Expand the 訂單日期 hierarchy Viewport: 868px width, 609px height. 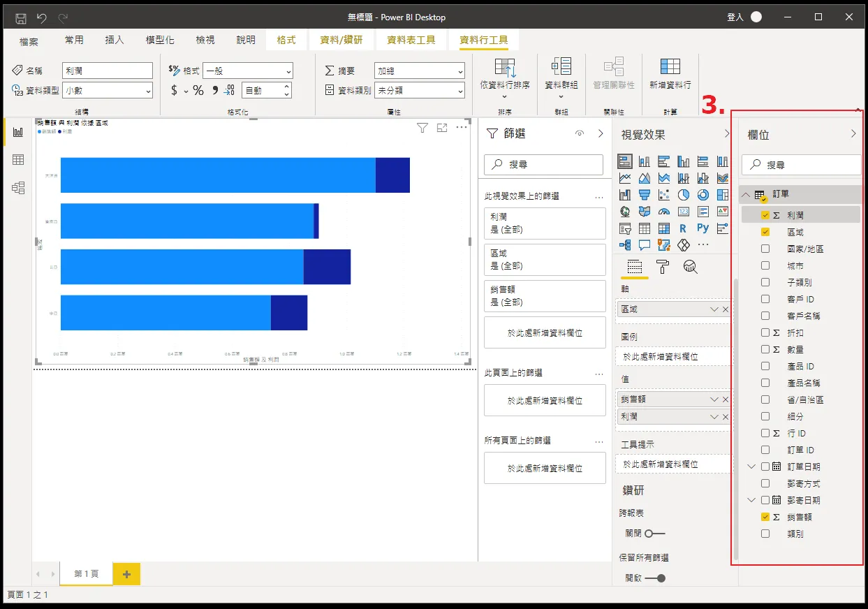pyautogui.click(x=751, y=467)
